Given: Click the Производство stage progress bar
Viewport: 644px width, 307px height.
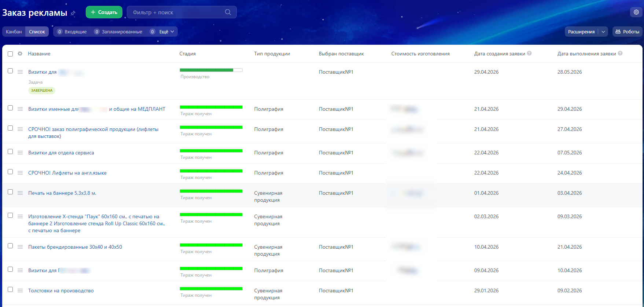Looking at the screenshot, I should (x=211, y=70).
